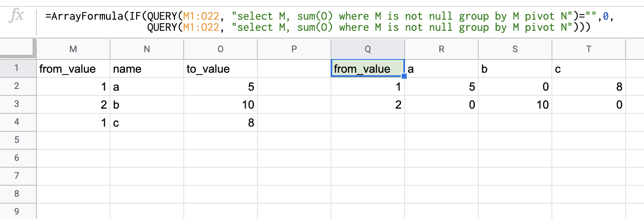The image size is (644, 219).
Task: Select the column O header
Action: [221, 49]
